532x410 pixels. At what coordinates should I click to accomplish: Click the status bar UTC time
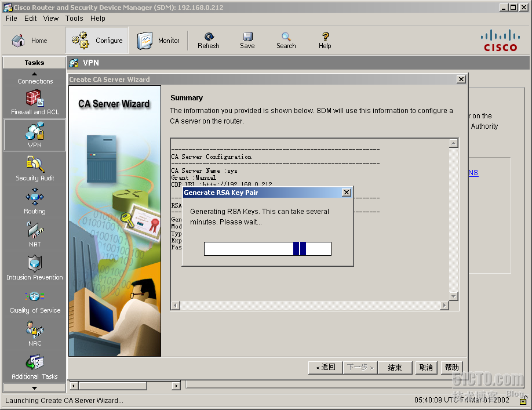[462, 400]
